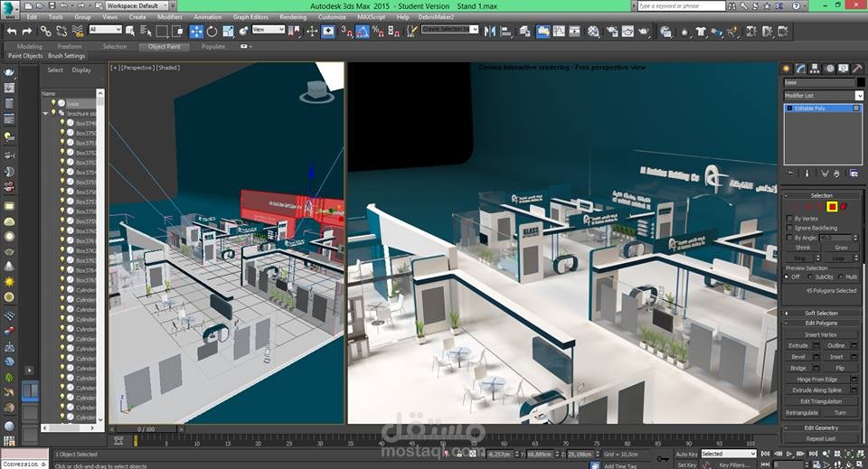Viewport: 868px width, 469px height.
Task: Click the Extrude button in Edit Polygons
Action: tap(798, 345)
